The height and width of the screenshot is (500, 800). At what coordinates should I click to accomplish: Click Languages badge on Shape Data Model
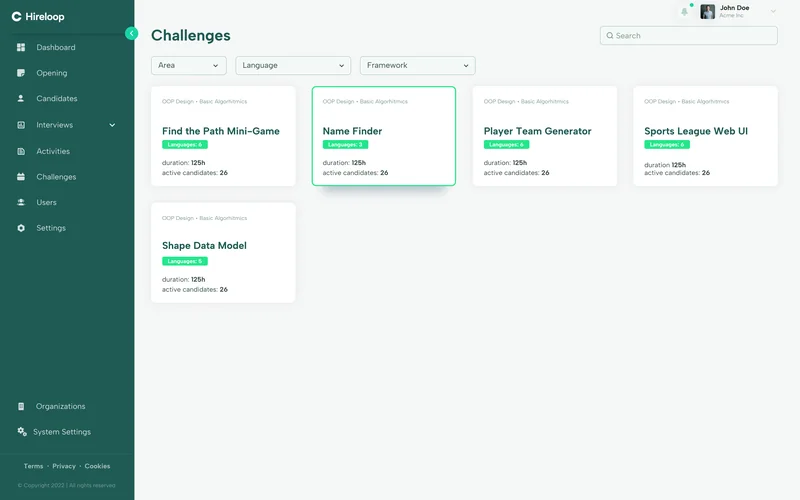tap(185, 261)
